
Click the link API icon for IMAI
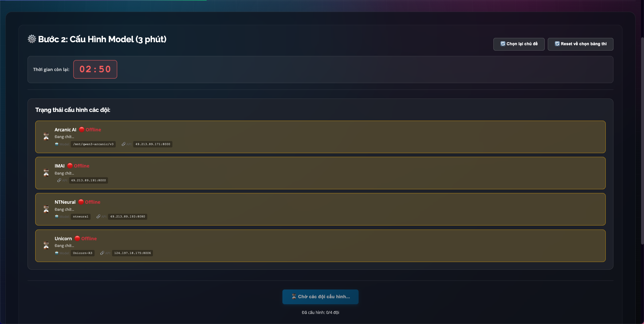[x=59, y=180]
